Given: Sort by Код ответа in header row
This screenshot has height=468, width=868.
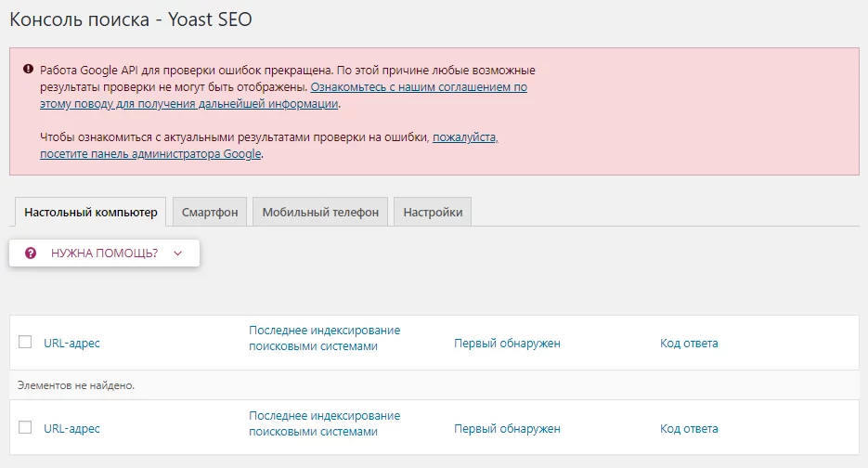Looking at the screenshot, I should 689,344.
